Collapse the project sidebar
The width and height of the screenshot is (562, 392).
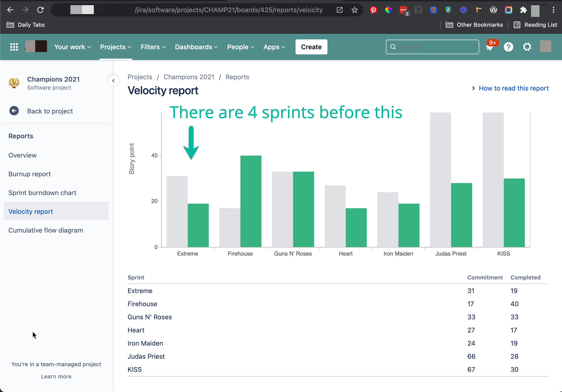click(x=114, y=81)
